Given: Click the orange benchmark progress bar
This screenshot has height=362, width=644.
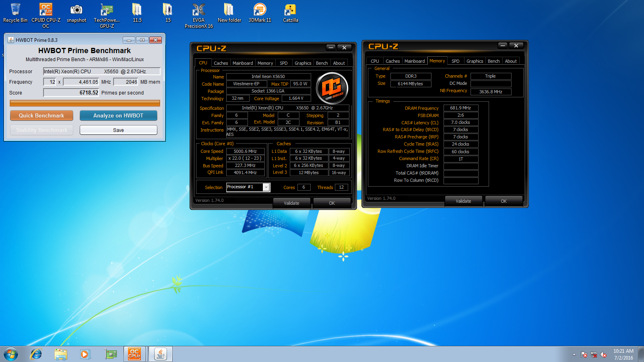Looking at the screenshot, I should pyautogui.click(x=85, y=103).
